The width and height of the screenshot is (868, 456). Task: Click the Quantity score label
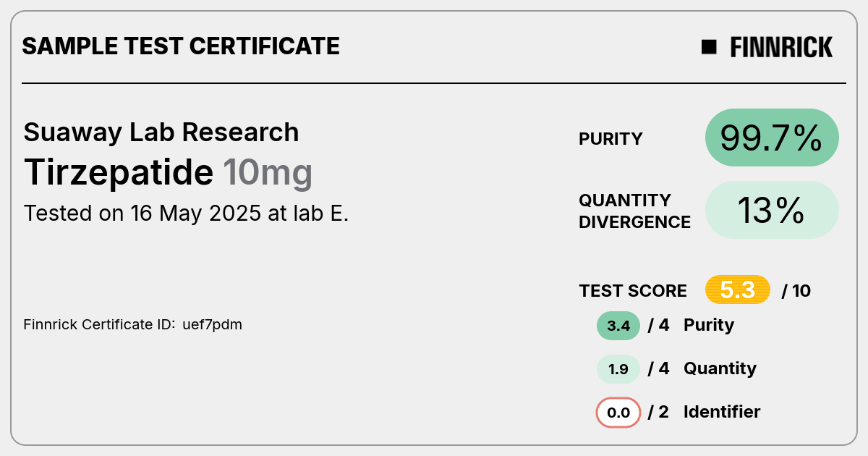click(720, 368)
